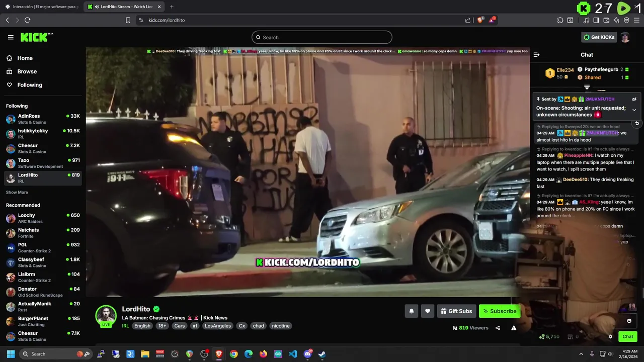Viewport: 644px width, 362px height.
Task: Open the browser extensions puzzle icon
Action: (560, 20)
